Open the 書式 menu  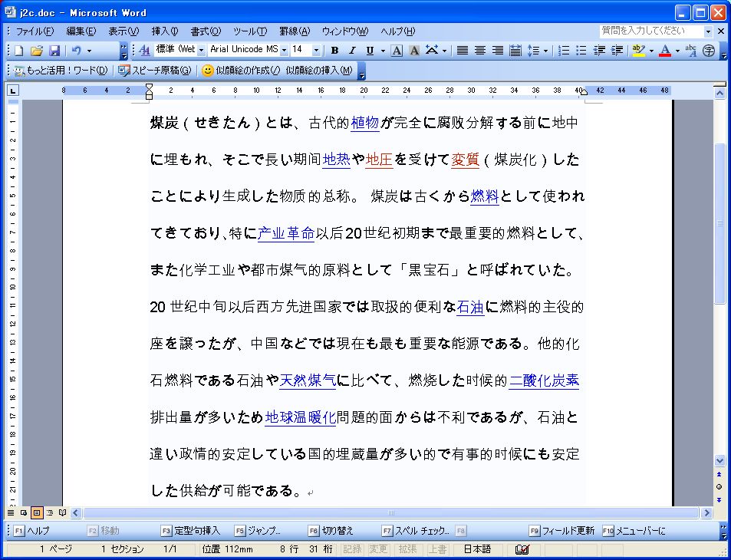(206, 31)
